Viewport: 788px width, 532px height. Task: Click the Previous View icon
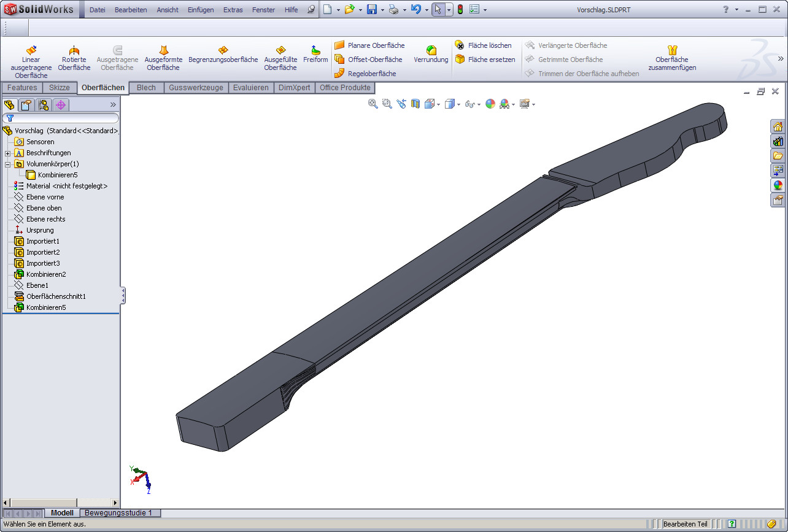(401, 104)
